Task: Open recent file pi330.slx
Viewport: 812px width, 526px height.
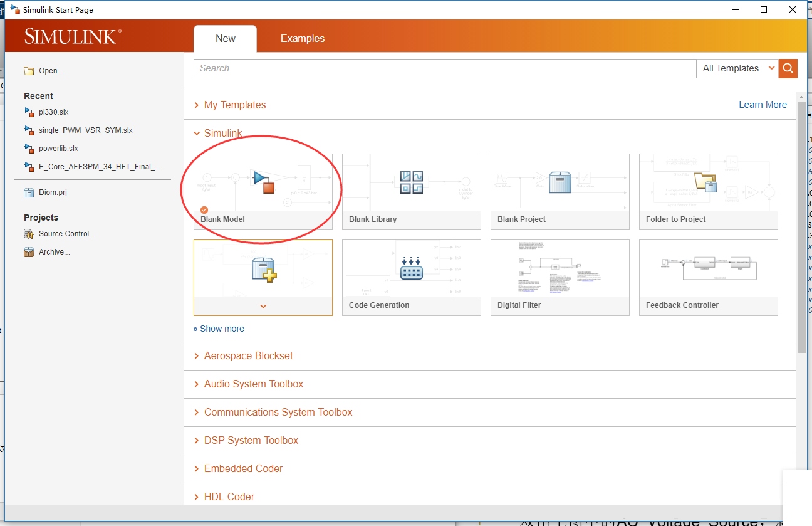Action: tap(54, 112)
